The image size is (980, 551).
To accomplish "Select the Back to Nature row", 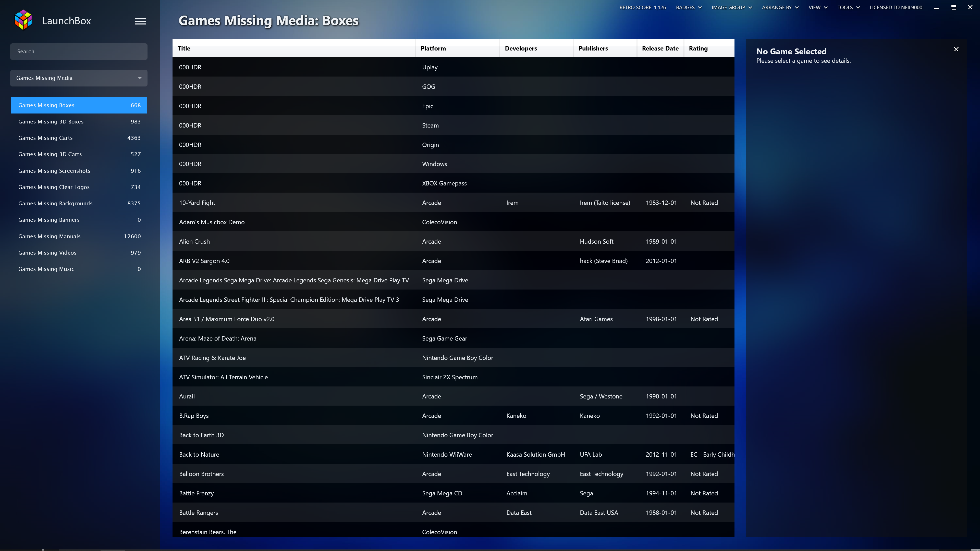I will click(453, 454).
